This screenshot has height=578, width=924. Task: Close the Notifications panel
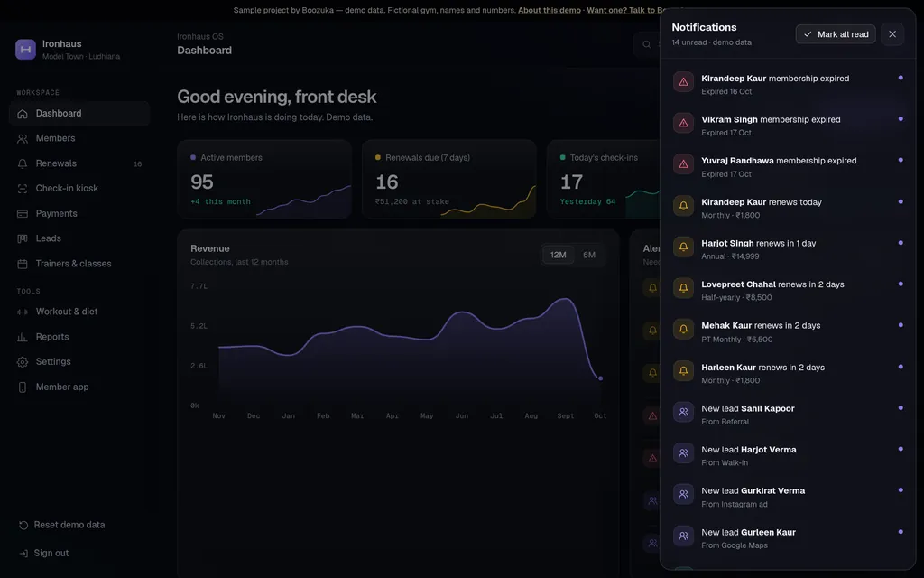[x=892, y=34]
